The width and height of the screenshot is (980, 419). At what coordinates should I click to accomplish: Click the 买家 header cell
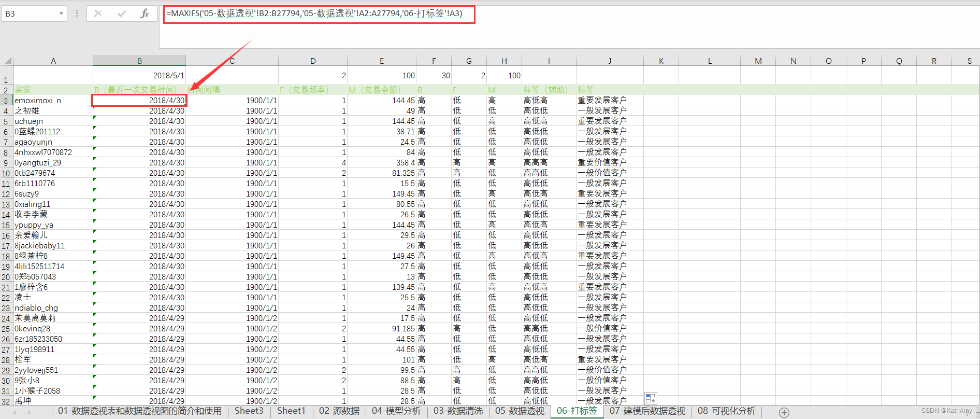(53, 90)
